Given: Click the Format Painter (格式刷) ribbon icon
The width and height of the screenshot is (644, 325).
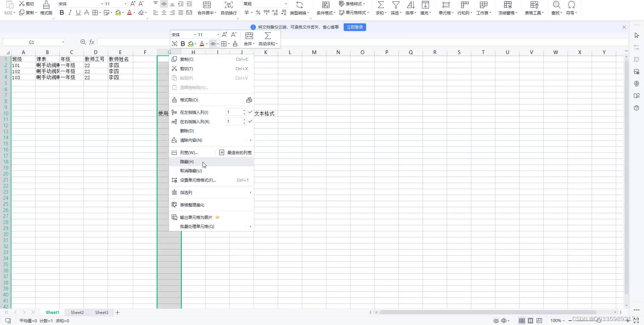Looking at the screenshot, I should coord(46,5).
